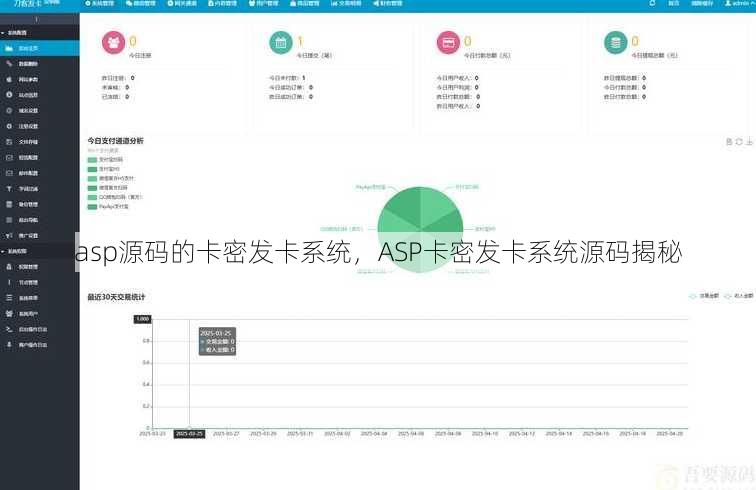Toggle PayApi支付宝 legend series
Viewport: 756px width, 490px height.
108,206
